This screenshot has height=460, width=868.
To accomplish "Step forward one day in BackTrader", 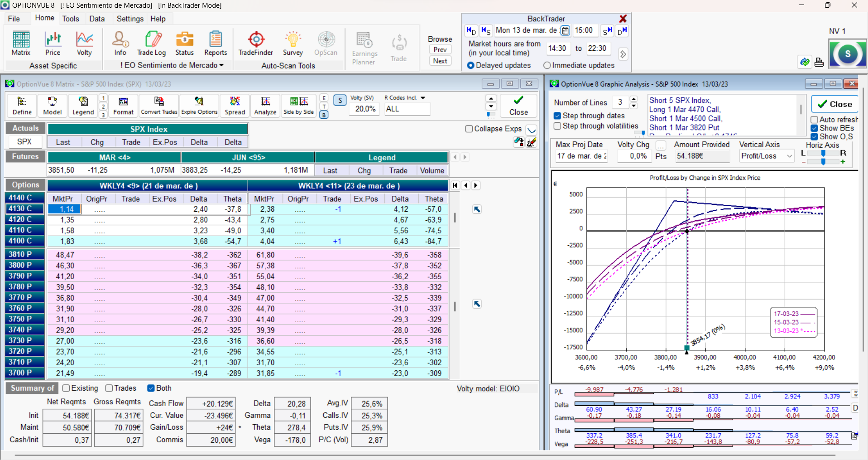I will click(x=622, y=31).
